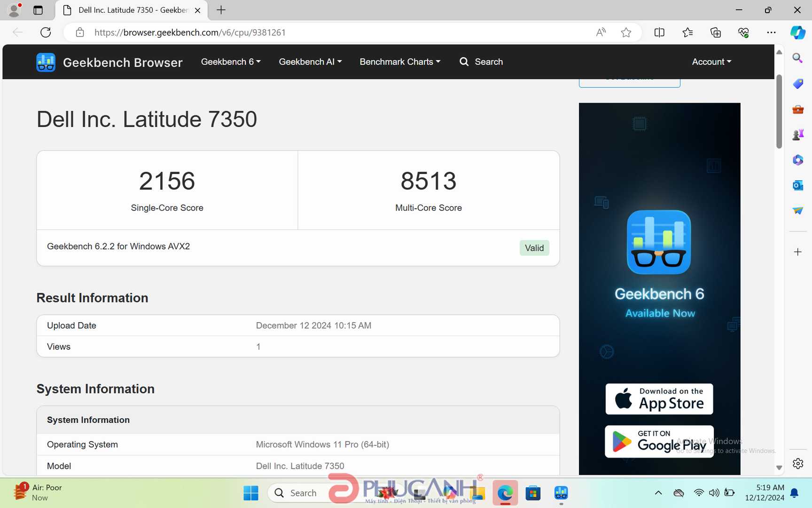Click the upload date December 12 2024 value
Screen dimensions: 812x508
click(313, 325)
